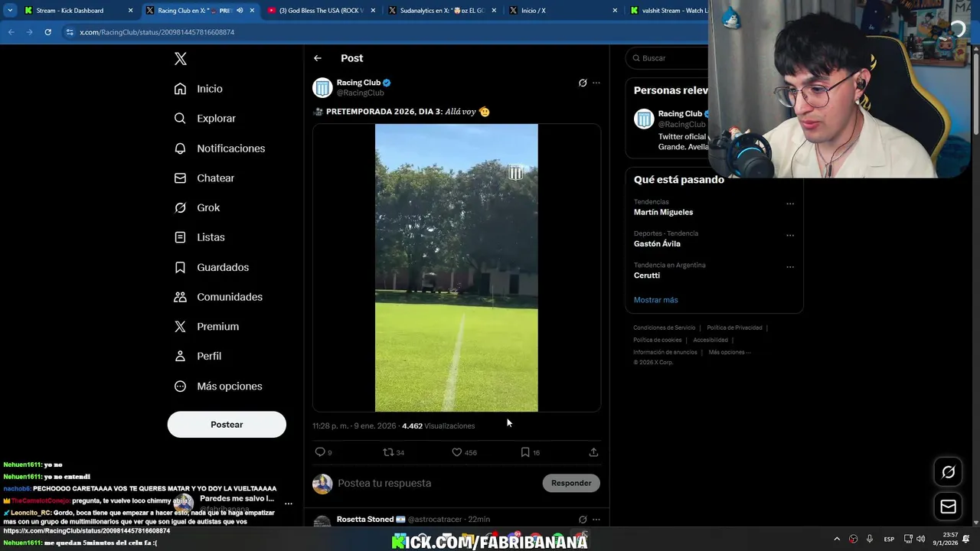Screen dimensions: 980x551
Task: Click the Responder button
Action: (571, 483)
